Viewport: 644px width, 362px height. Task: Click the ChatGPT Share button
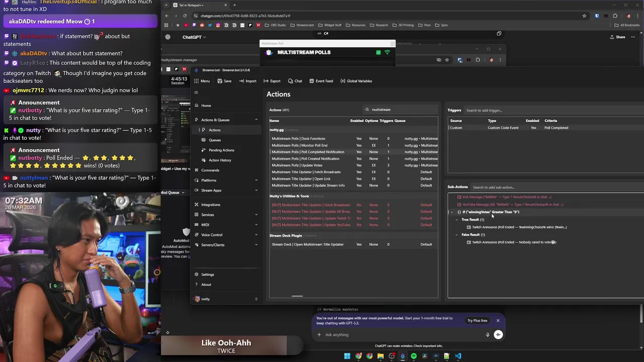coord(617,37)
